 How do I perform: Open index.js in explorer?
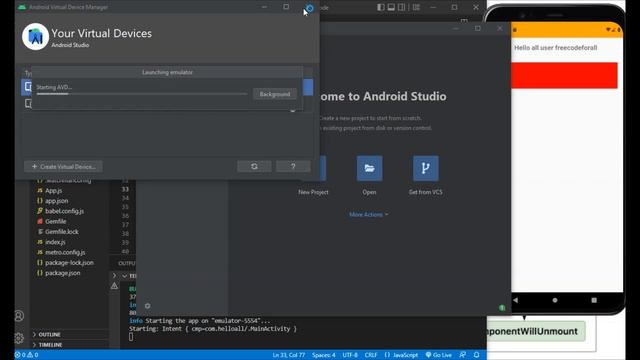point(55,242)
